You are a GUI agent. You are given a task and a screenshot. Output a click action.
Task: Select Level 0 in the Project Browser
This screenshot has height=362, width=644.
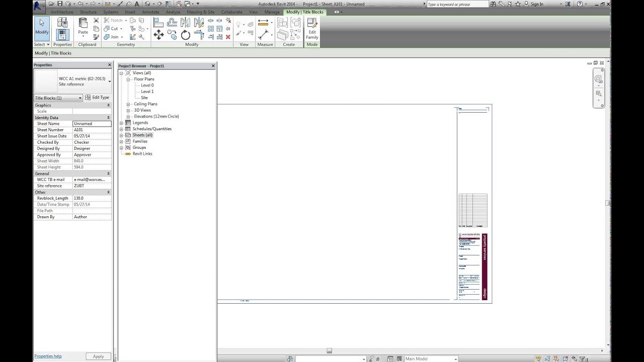[x=147, y=85]
